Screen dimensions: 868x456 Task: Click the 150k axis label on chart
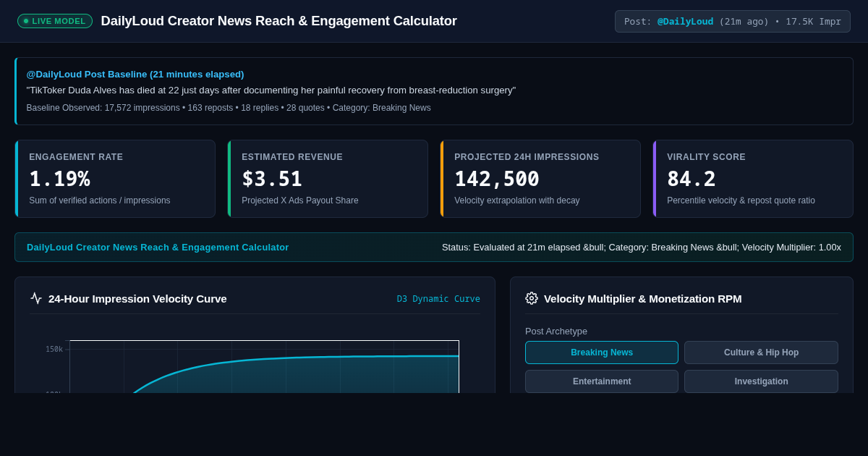54,349
